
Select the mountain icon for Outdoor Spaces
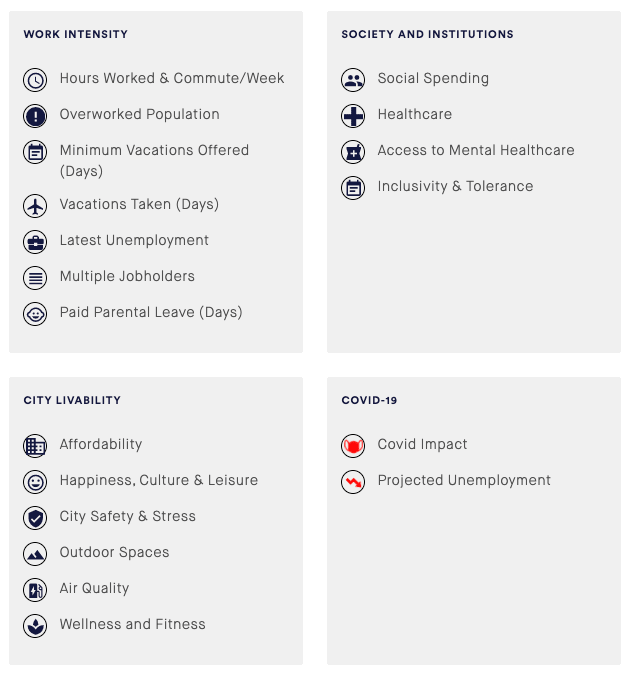(x=35, y=554)
